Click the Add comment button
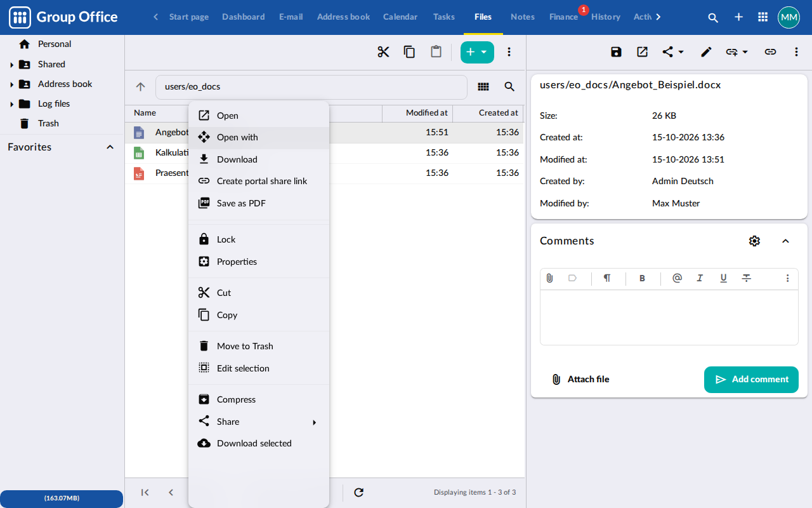812x508 pixels. pos(751,380)
